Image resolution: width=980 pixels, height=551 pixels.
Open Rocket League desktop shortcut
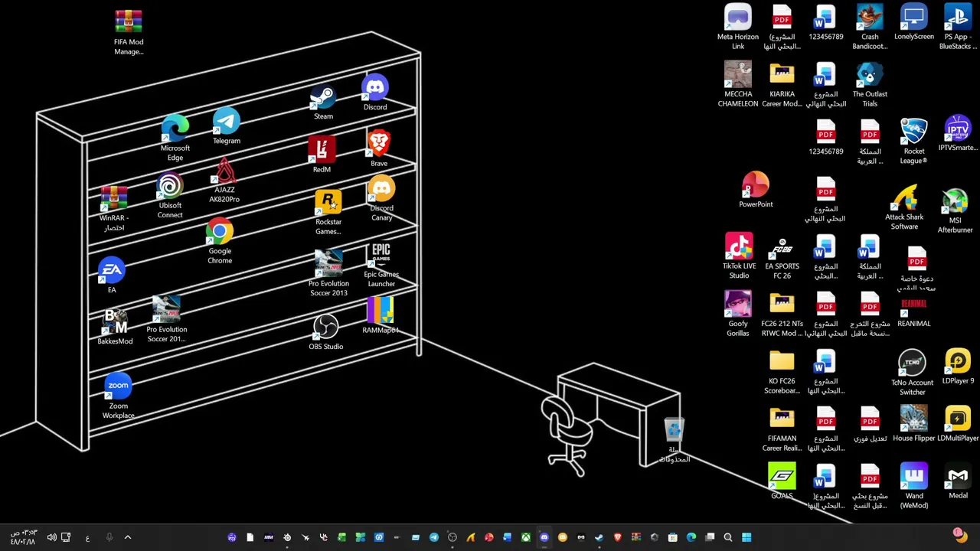[x=914, y=142]
